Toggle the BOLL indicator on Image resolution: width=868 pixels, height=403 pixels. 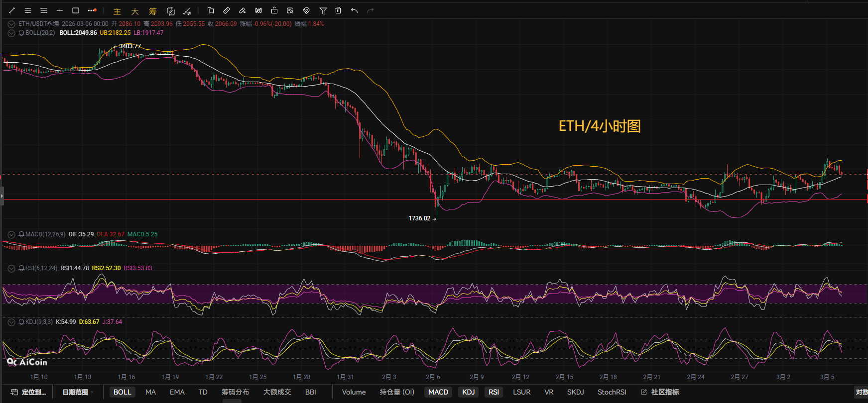[x=122, y=392]
